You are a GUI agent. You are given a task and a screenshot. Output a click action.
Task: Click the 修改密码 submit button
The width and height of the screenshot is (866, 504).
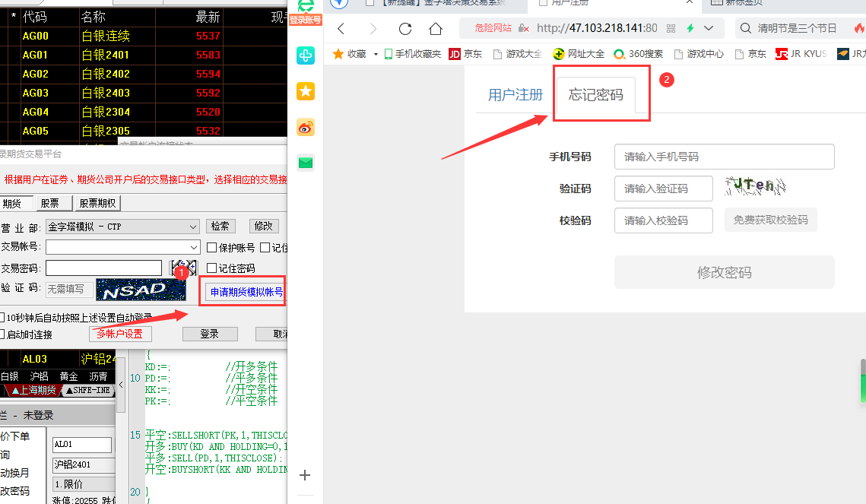coord(724,272)
